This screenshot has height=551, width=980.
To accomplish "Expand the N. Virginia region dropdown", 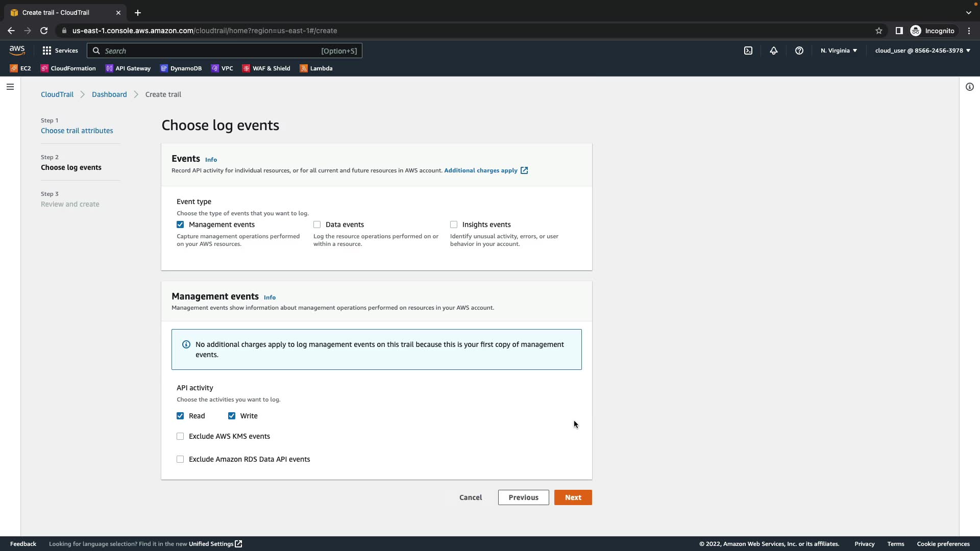I will click(x=839, y=51).
